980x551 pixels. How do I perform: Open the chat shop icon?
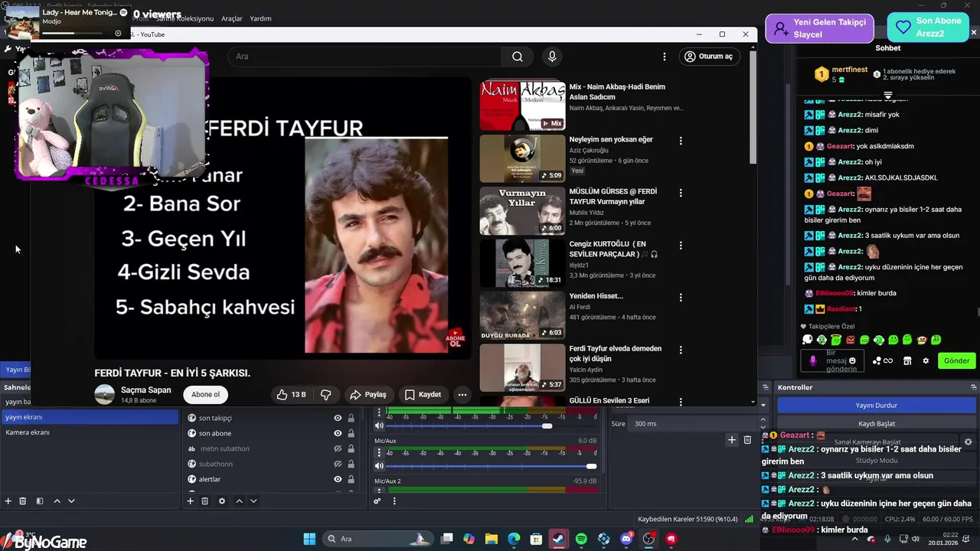(x=907, y=360)
